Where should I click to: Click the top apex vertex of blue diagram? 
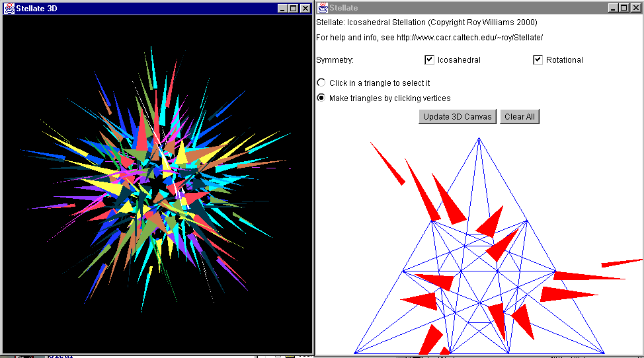click(479, 138)
